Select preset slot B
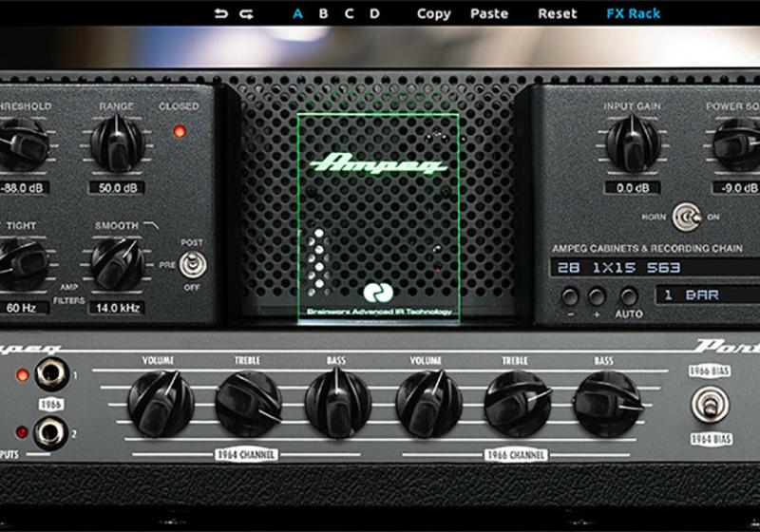The width and height of the screenshot is (760, 532). pos(323,13)
